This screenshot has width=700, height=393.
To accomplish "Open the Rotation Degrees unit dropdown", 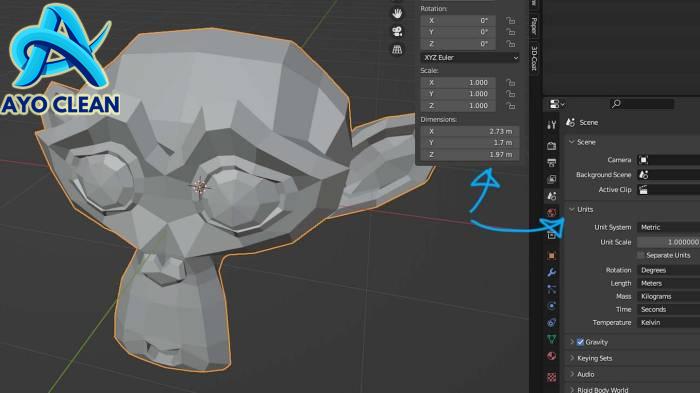I will click(668, 270).
